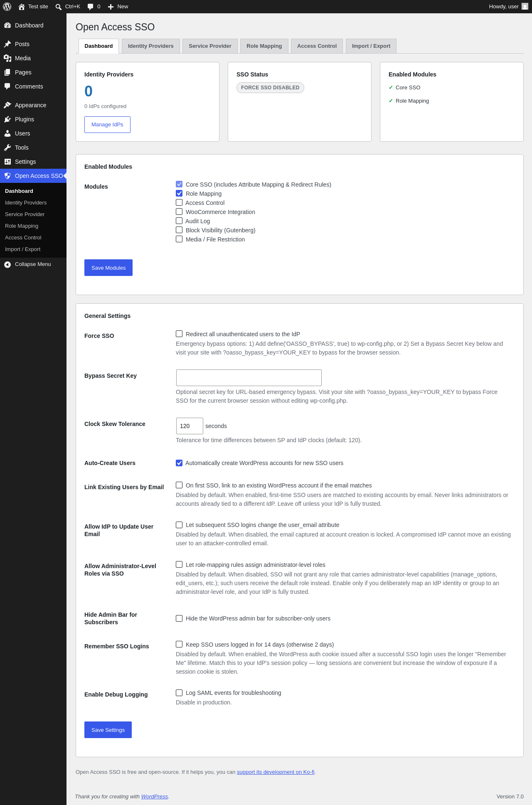The height and width of the screenshot is (805, 532).
Task: Click the Manage IdPs button
Action: pos(107,125)
